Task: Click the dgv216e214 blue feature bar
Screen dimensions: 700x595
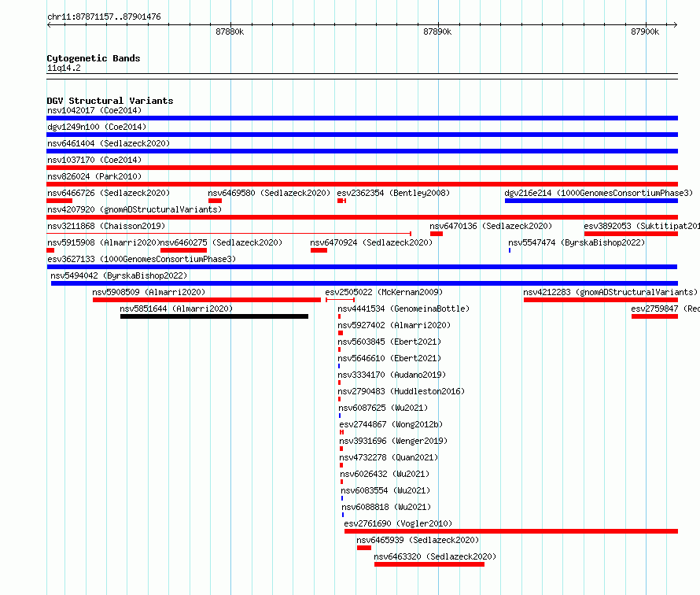Action: pos(591,201)
